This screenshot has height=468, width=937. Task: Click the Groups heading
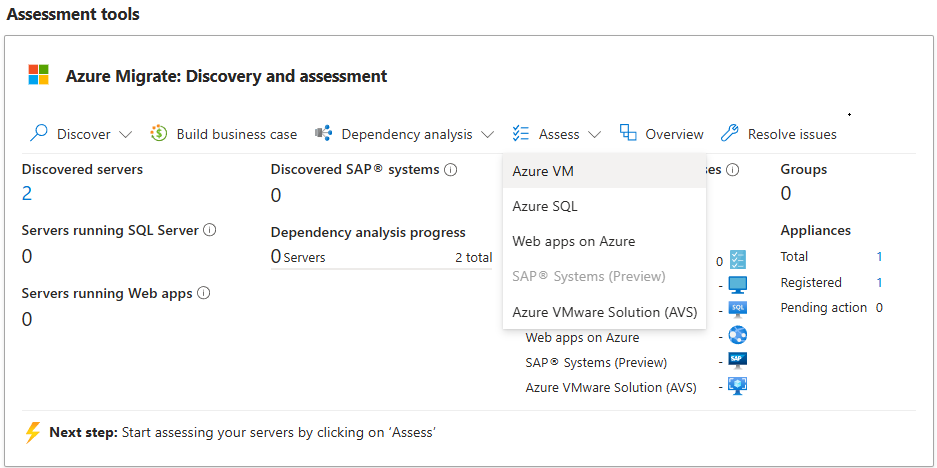(804, 170)
